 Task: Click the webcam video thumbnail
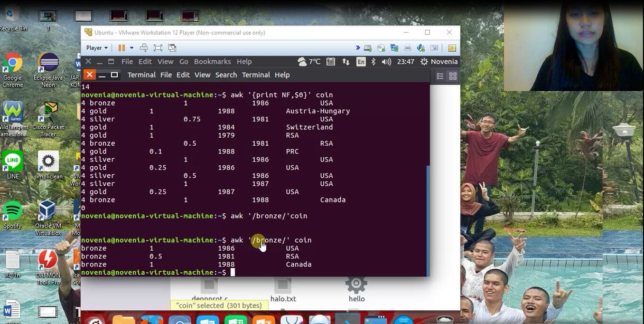click(x=573, y=45)
